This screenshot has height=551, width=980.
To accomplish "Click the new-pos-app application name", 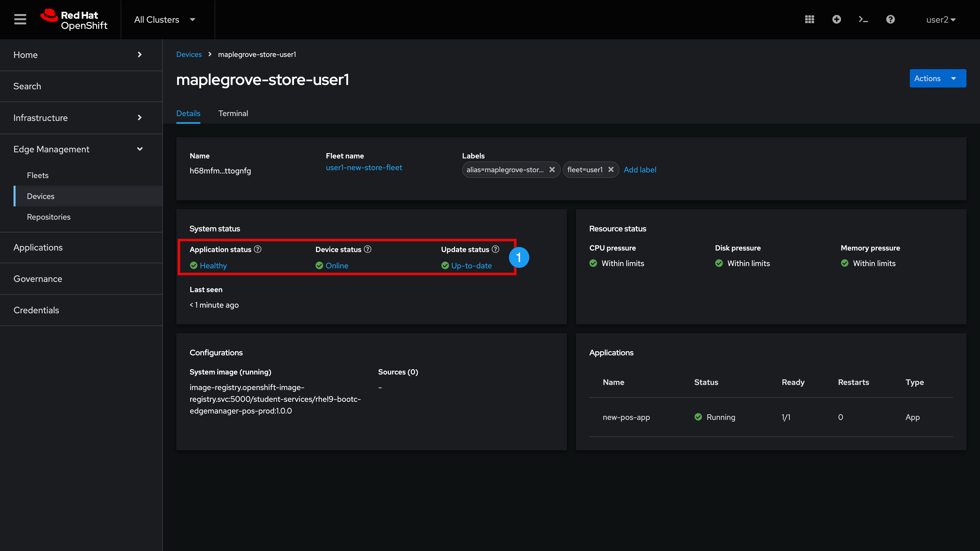I will (x=626, y=417).
